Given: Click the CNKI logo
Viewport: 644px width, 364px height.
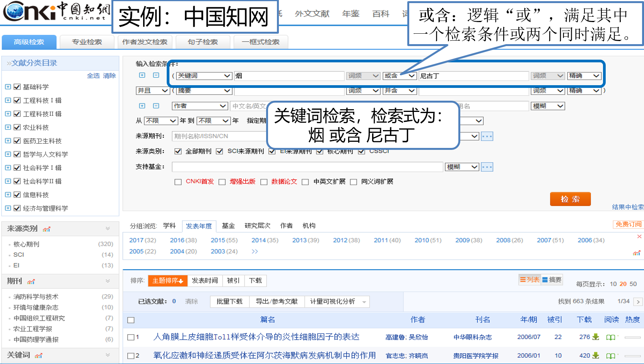Looking at the screenshot, I should 56,11.
